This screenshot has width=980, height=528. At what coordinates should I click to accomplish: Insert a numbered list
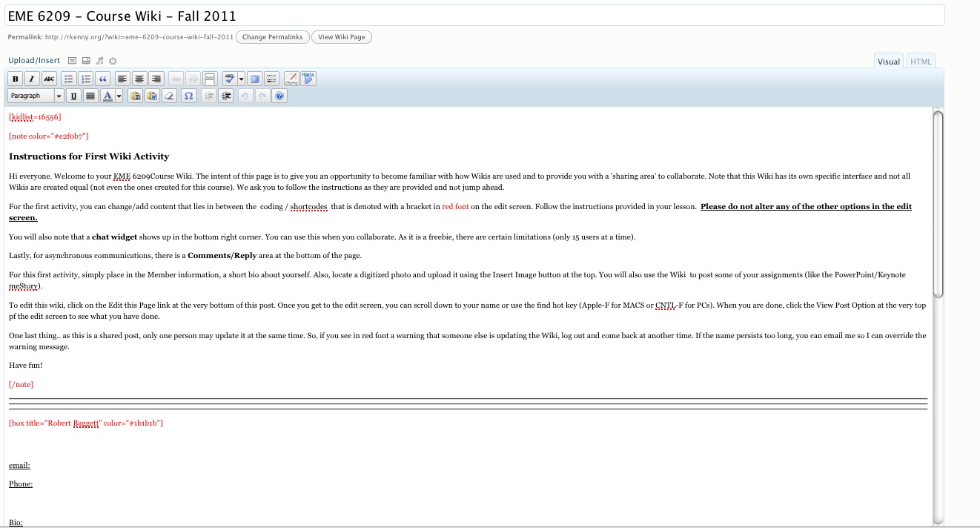[x=86, y=79]
